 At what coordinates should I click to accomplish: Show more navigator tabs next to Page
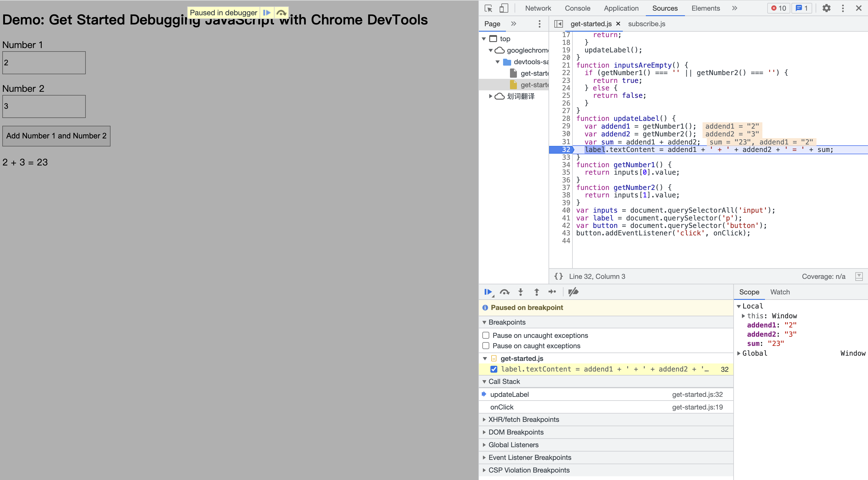pyautogui.click(x=513, y=24)
